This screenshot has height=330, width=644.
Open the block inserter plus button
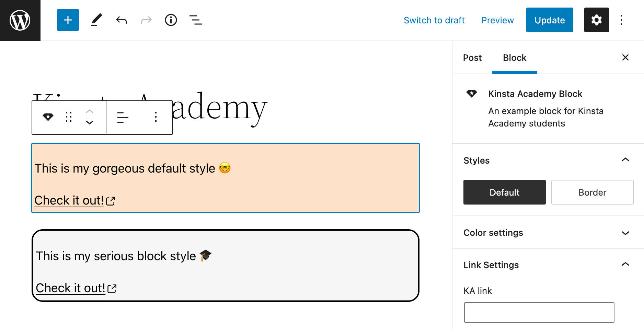click(x=68, y=20)
